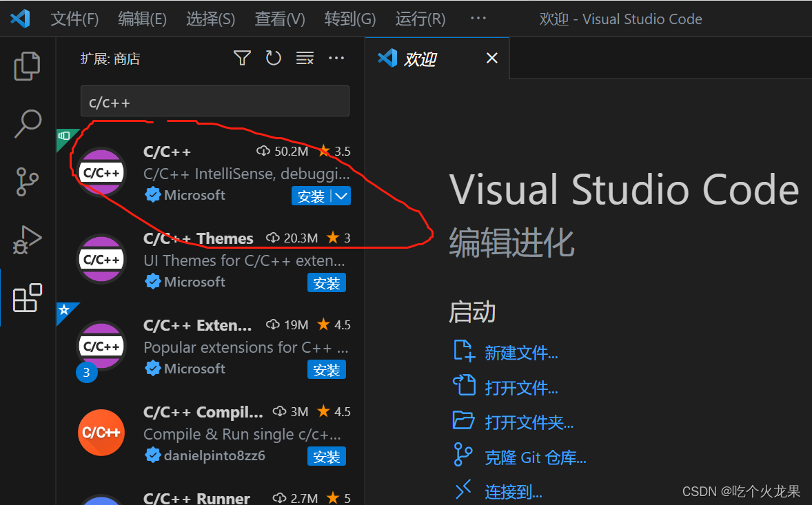Select the C/C++ Compil... extension title
The height and width of the screenshot is (505, 812).
coord(203,413)
